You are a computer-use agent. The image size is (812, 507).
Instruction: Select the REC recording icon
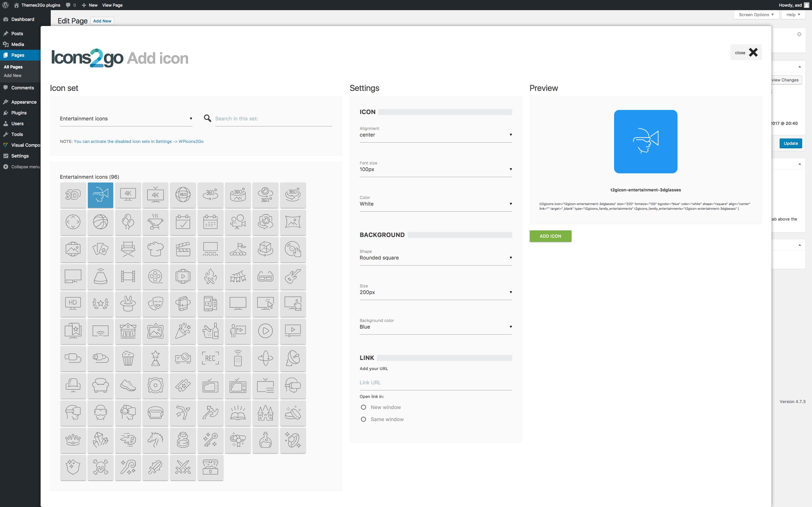(x=210, y=358)
